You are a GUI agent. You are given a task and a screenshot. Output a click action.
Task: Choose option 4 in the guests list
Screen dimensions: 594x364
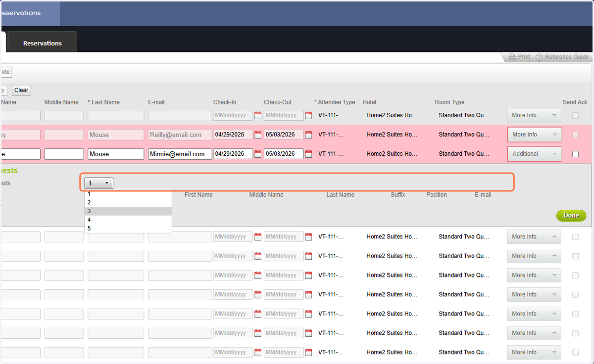point(128,220)
